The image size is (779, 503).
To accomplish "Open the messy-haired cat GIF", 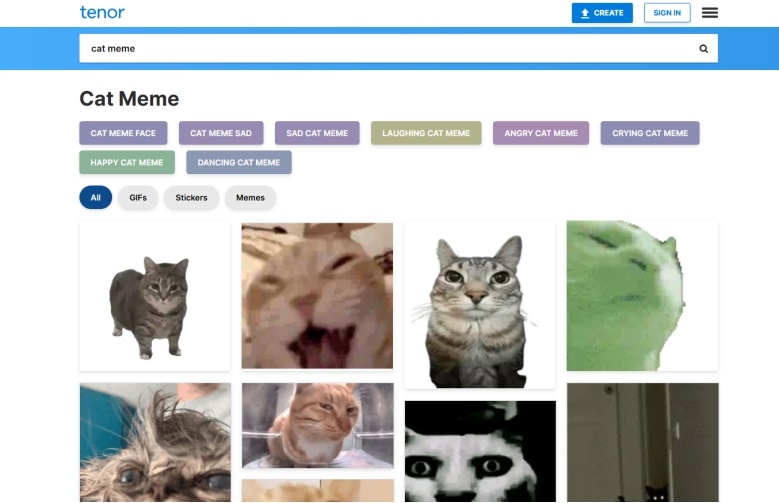I will pos(155,442).
